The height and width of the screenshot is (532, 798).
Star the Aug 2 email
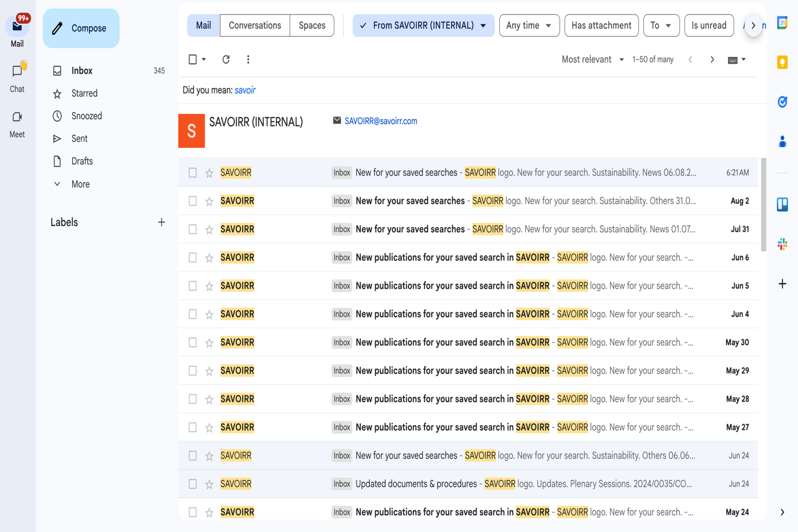209,201
